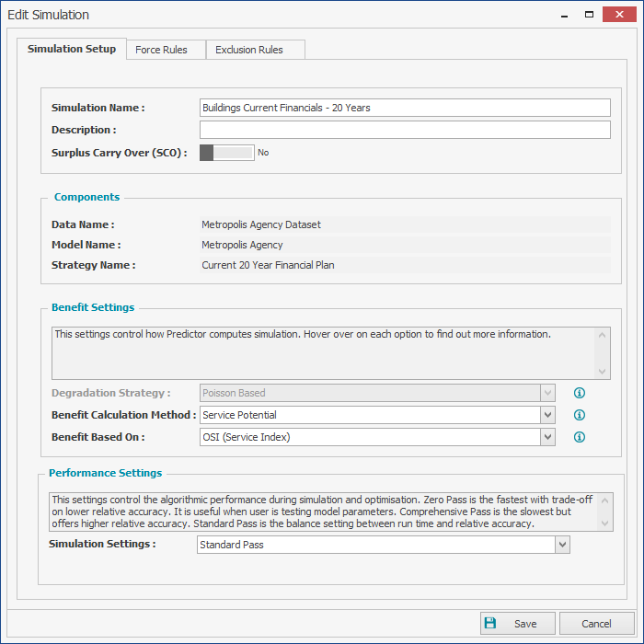The width and height of the screenshot is (644, 644).
Task: Switch to the Force Rules tab
Action: tap(166, 50)
